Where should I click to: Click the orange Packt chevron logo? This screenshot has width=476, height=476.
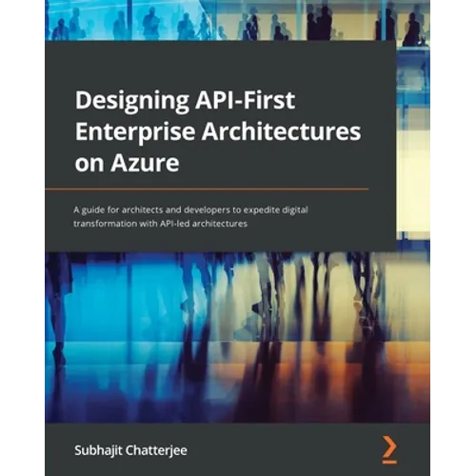(389, 449)
